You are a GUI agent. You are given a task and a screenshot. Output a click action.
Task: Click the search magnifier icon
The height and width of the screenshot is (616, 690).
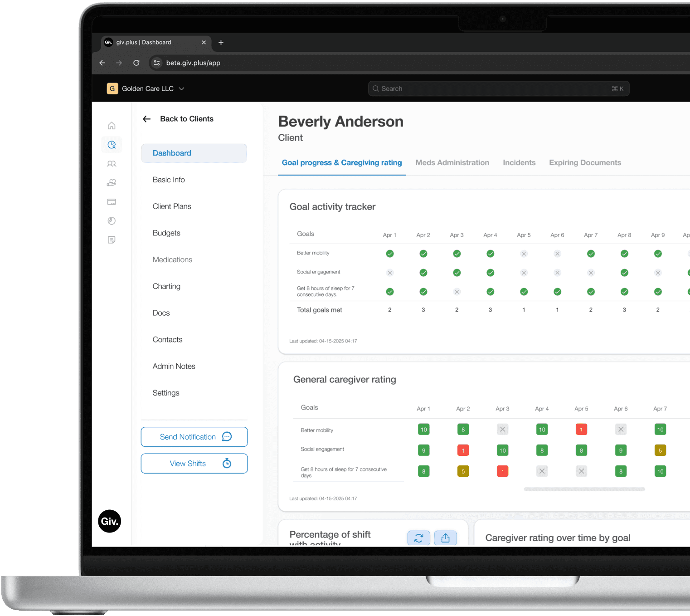[x=376, y=89]
